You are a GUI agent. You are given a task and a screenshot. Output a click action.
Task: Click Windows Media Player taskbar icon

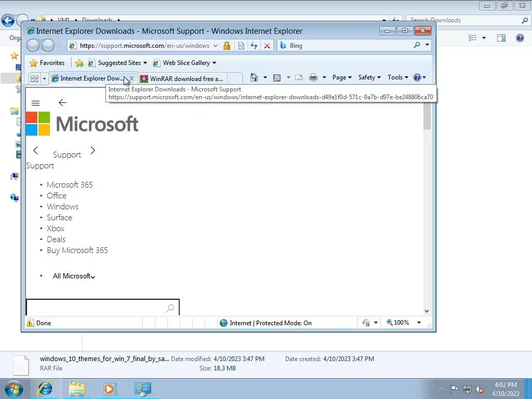[109, 389]
